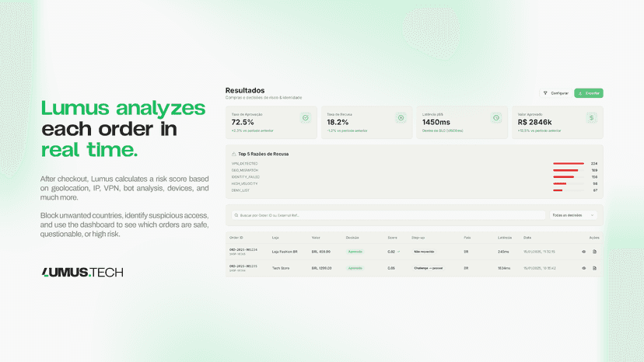Click the Order ID search field
Viewport: 644px width, 362px height.
(x=388, y=215)
